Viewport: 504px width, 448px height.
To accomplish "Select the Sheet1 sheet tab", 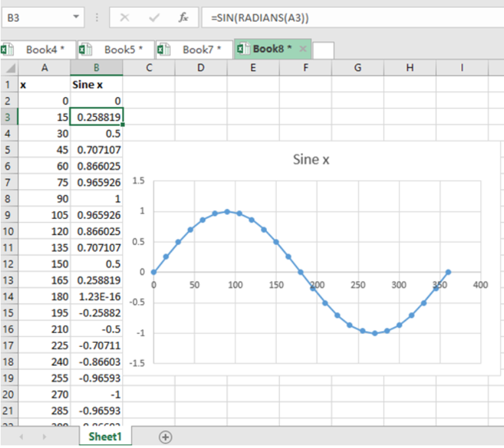I will [106, 436].
